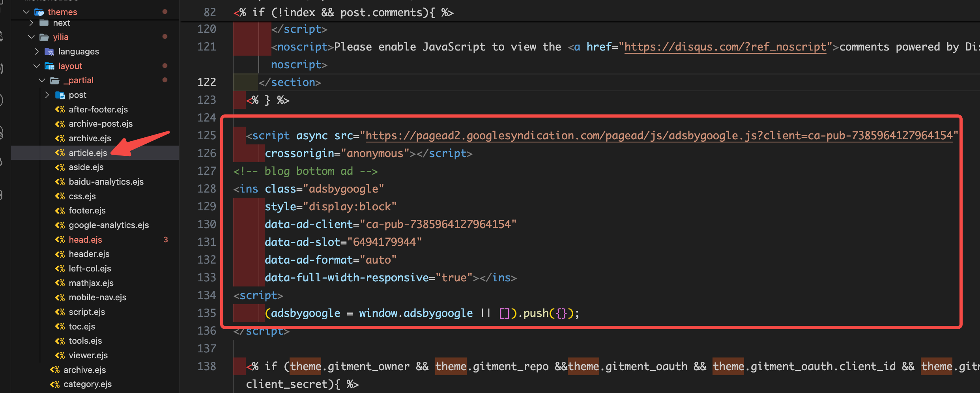Click the EJS icon beside script.ejs
Image resolution: width=980 pixels, height=393 pixels.
pos(60,312)
